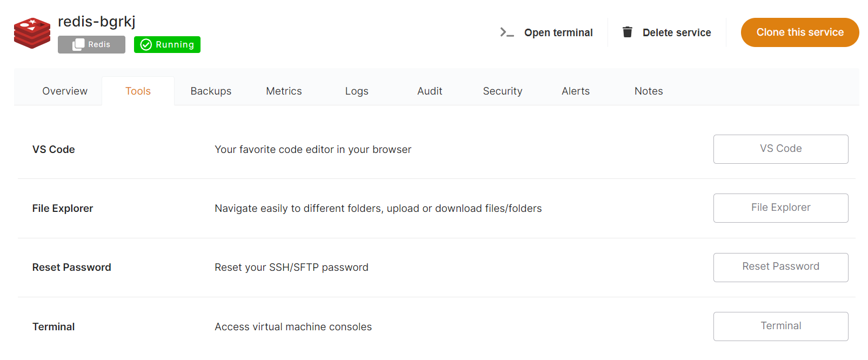Click the redis-bgrkj service name heading

97,22
